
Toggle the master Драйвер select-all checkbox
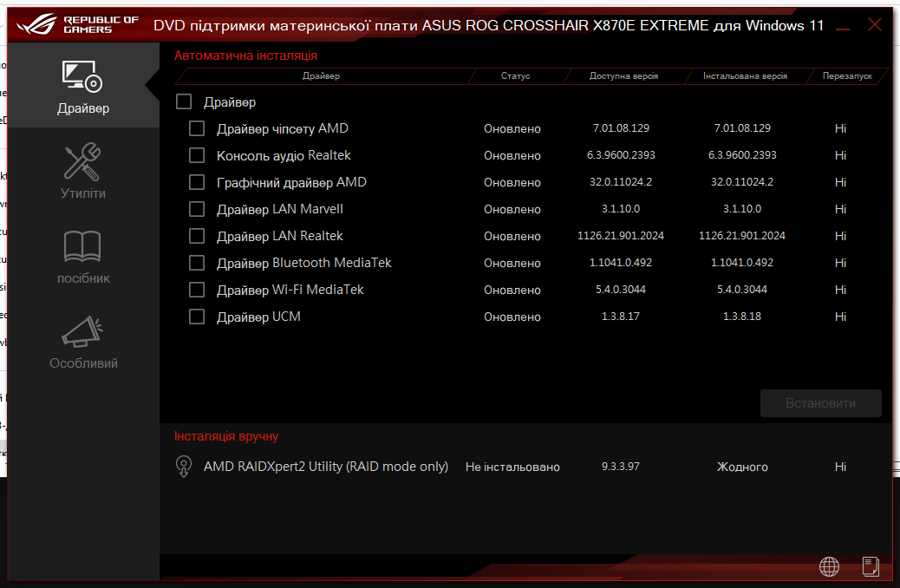tap(184, 101)
